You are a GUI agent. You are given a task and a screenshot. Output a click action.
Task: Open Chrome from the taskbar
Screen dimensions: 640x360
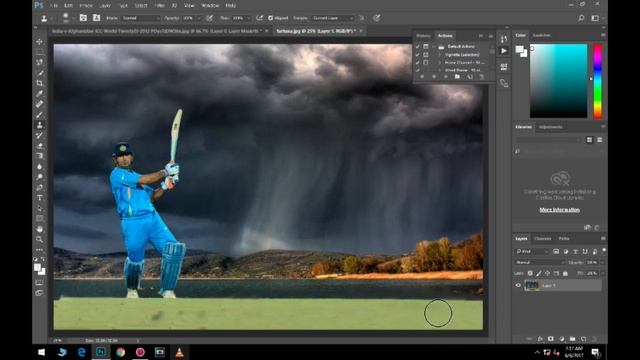[120, 352]
